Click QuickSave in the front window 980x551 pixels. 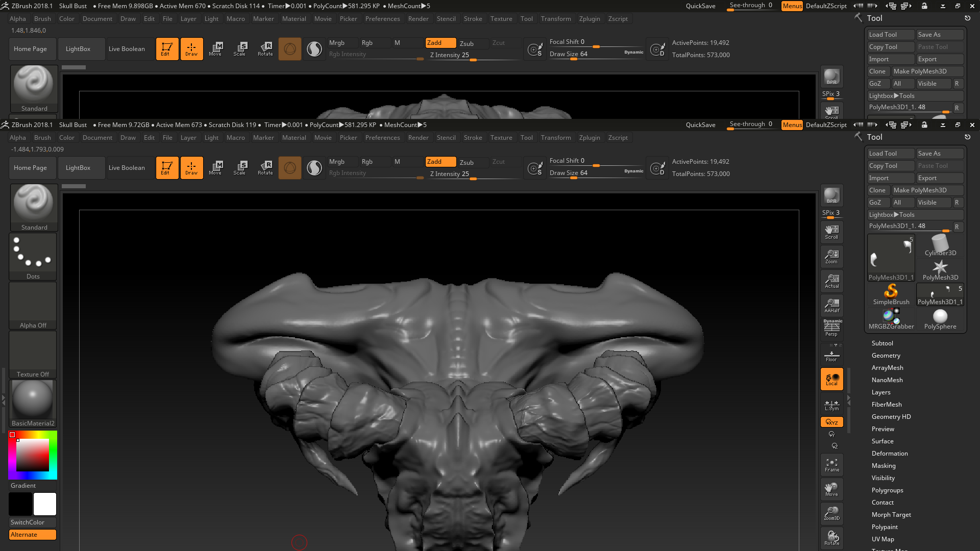(700, 125)
